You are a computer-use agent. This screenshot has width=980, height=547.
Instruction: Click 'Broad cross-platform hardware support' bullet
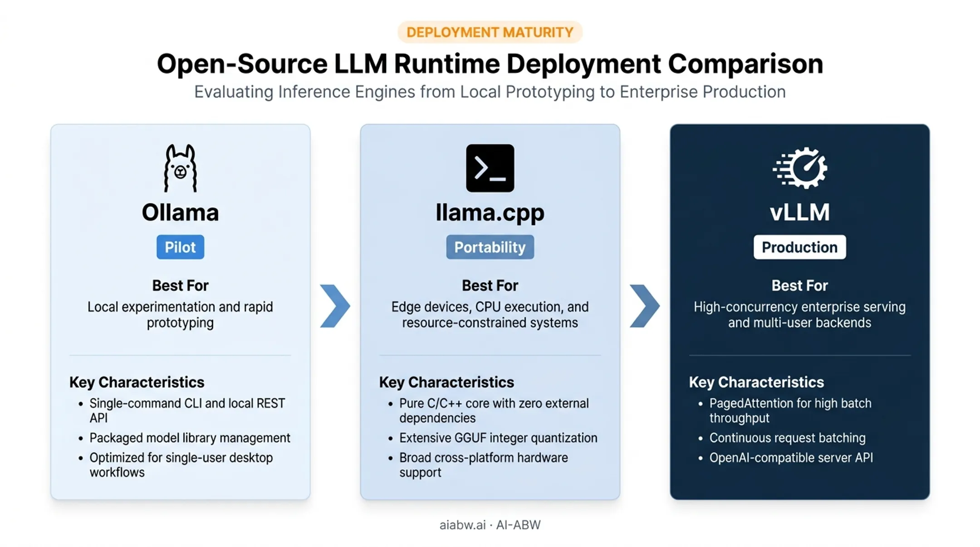484,465
